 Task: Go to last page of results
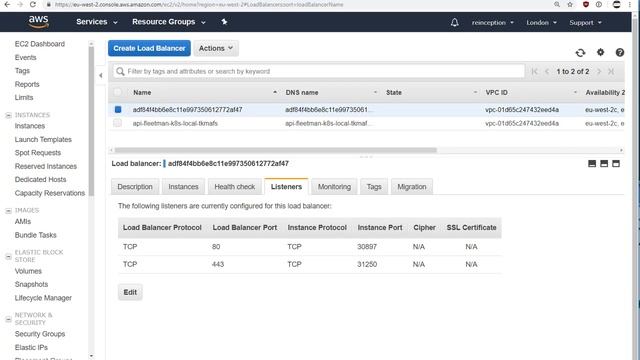[611, 71]
